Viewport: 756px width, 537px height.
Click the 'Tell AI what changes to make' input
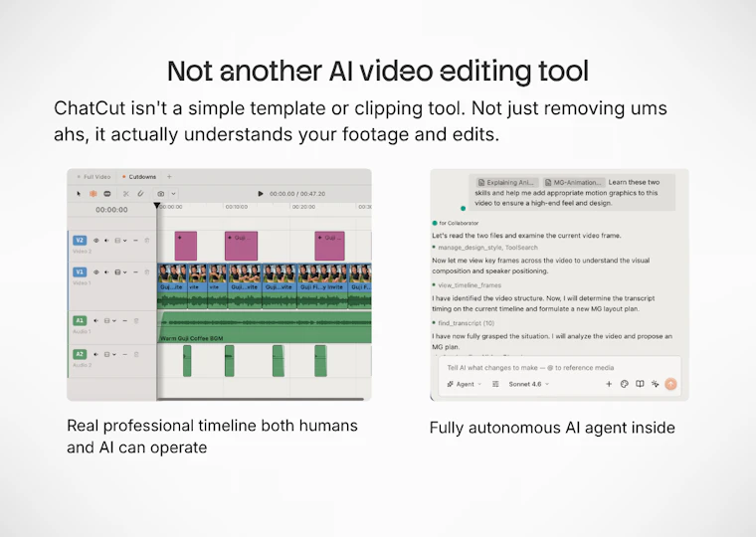530,367
